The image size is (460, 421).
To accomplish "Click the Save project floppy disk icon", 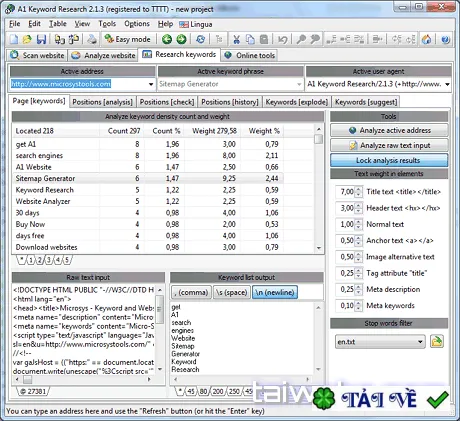I will click(41, 40).
